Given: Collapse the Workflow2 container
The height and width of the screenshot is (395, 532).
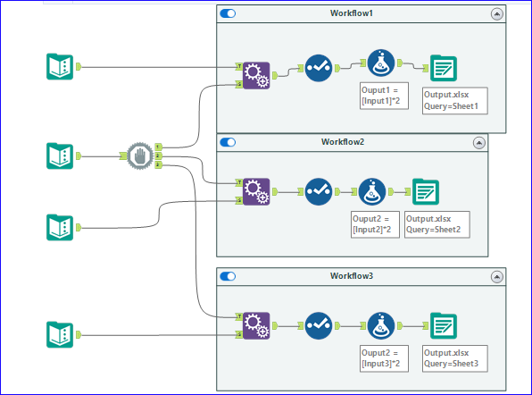Looking at the screenshot, I should point(479,143).
